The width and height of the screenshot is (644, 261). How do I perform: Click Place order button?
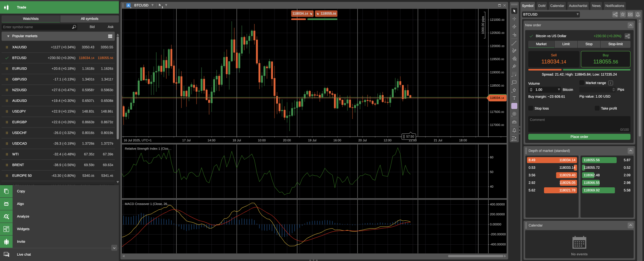579,137
